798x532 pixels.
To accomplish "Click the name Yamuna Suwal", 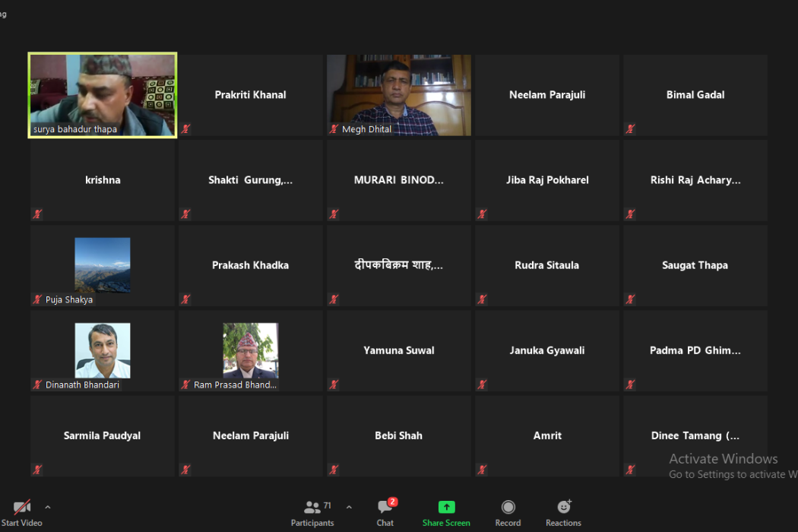I will 399,350.
